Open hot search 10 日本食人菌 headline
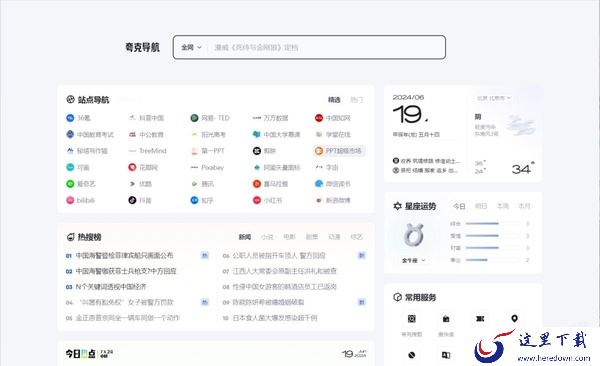 coord(275,318)
